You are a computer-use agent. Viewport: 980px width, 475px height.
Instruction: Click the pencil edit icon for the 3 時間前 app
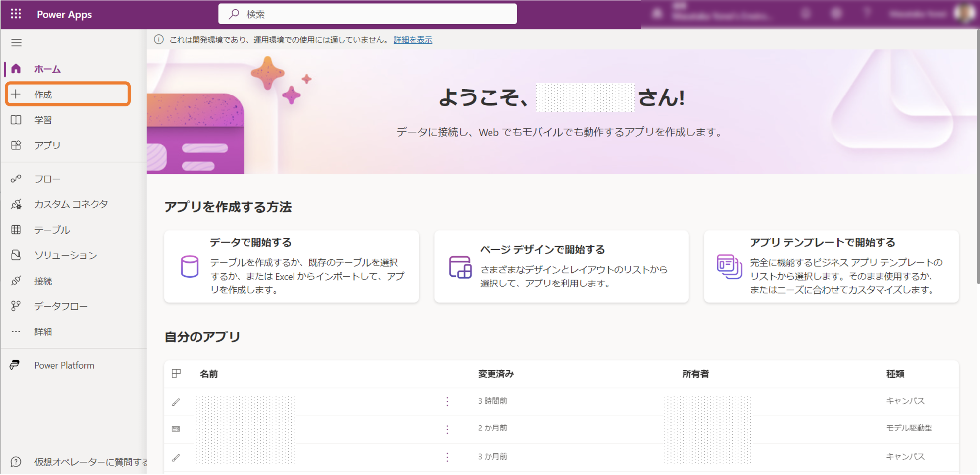[176, 402]
